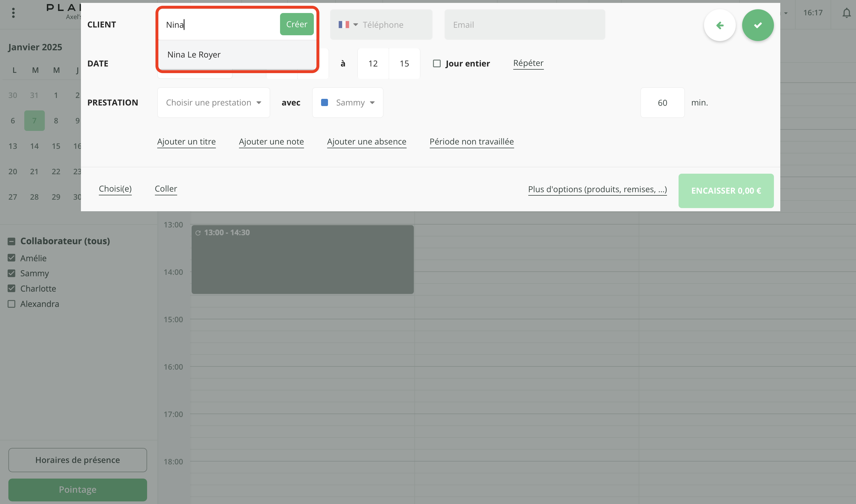The width and height of the screenshot is (856, 504).
Task: Toggle Collaborateur (tous) checkbox
Action: point(12,242)
